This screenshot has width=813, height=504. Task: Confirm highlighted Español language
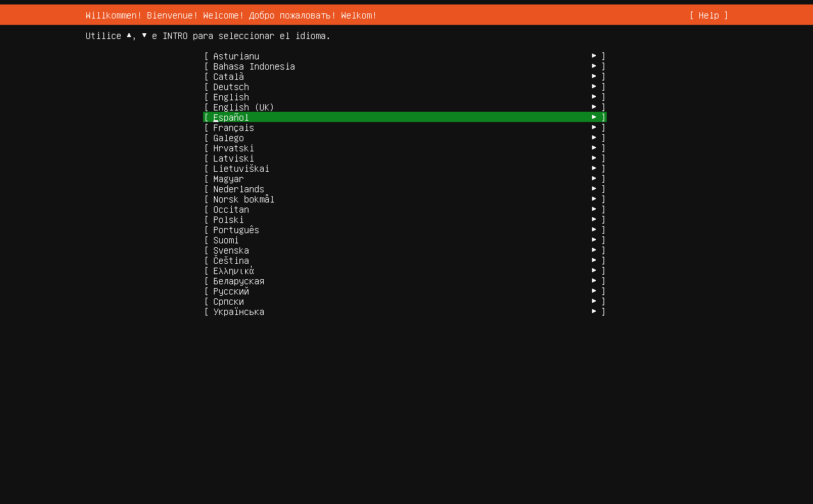405,118
